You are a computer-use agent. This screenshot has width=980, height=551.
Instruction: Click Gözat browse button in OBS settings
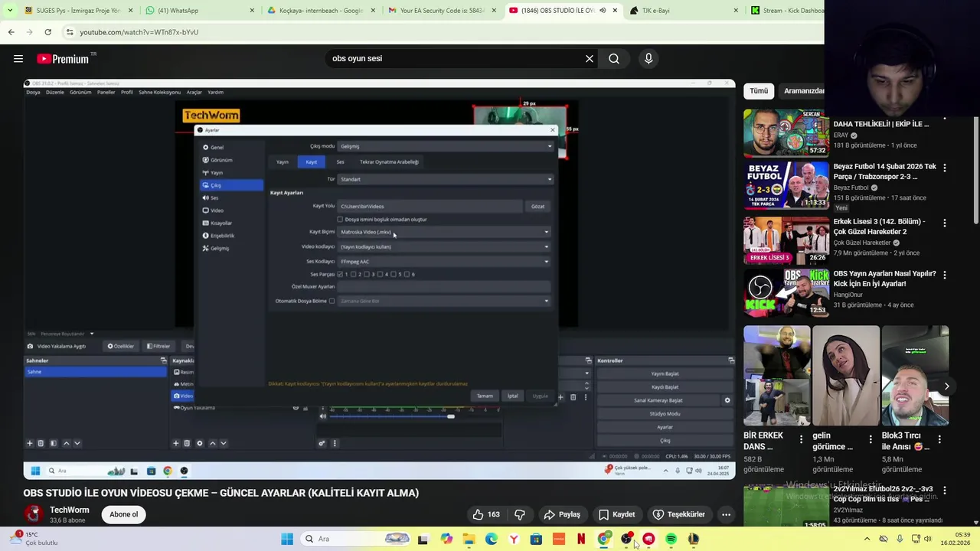[x=538, y=207]
